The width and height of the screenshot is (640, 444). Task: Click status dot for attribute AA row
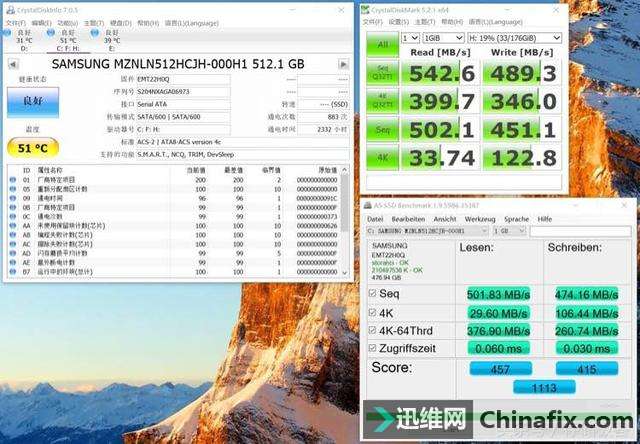pyautogui.click(x=12, y=225)
